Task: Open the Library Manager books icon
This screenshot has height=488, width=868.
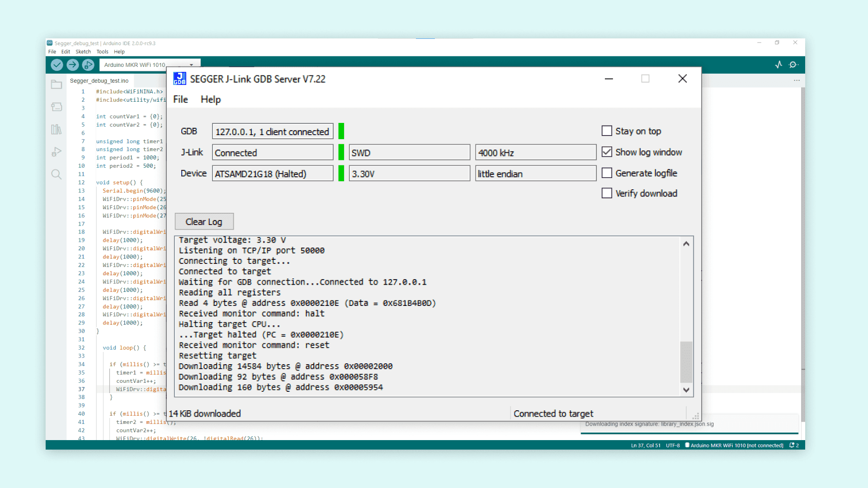Action: tap(57, 129)
